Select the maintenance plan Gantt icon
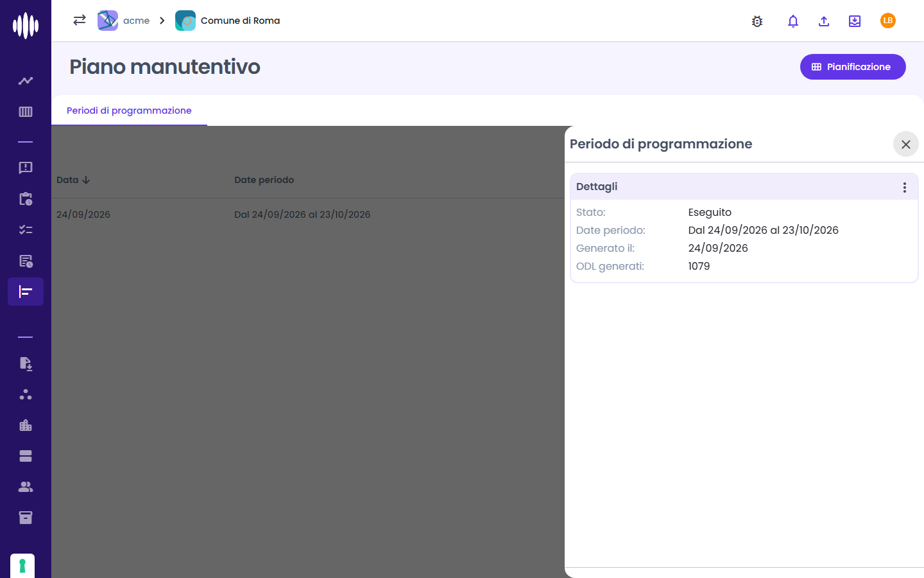Image resolution: width=924 pixels, height=578 pixels. click(x=26, y=292)
